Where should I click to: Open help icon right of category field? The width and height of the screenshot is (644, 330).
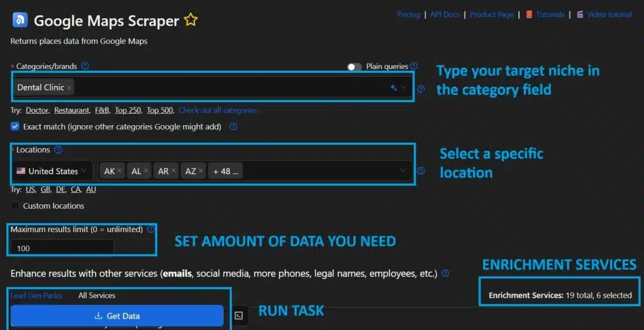(x=421, y=89)
